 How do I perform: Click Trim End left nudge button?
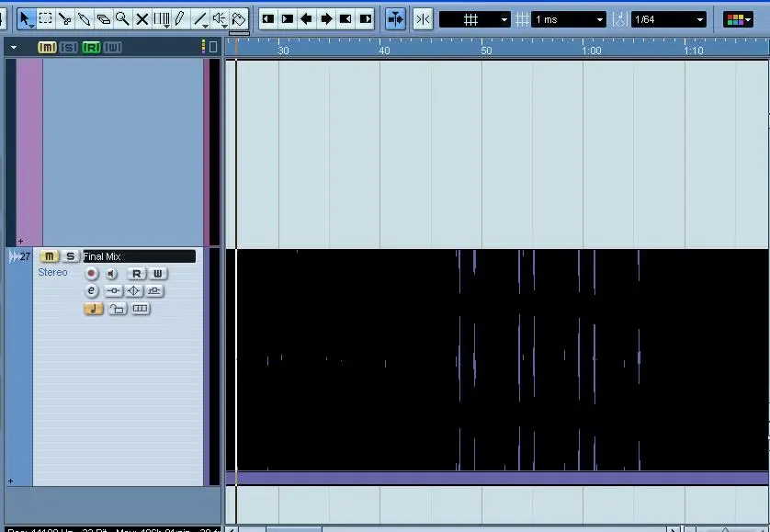coord(345,19)
